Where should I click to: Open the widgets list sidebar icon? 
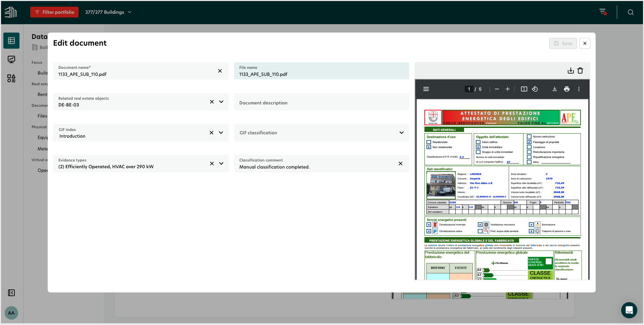pyautogui.click(x=11, y=78)
